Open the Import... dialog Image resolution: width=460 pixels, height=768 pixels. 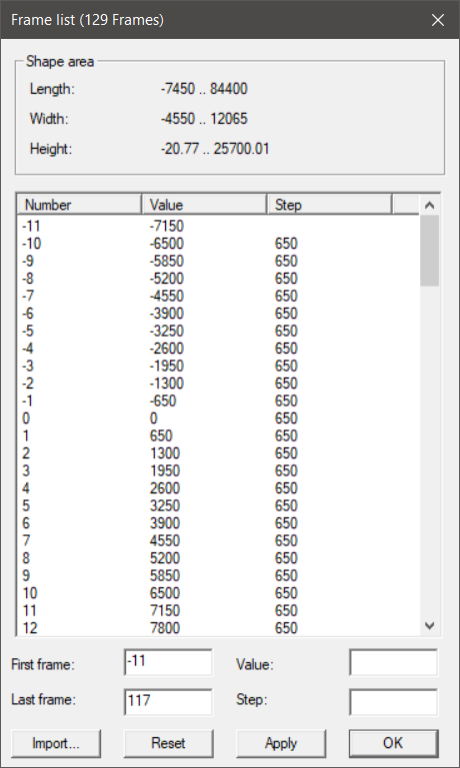pyautogui.click(x=56, y=744)
